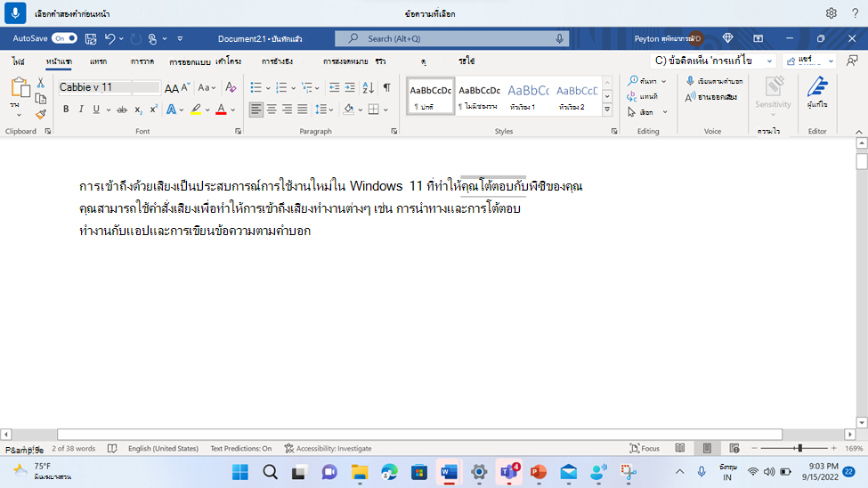This screenshot has width=868, height=488.
Task: Toggle italic formatting
Action: point(81,110)
